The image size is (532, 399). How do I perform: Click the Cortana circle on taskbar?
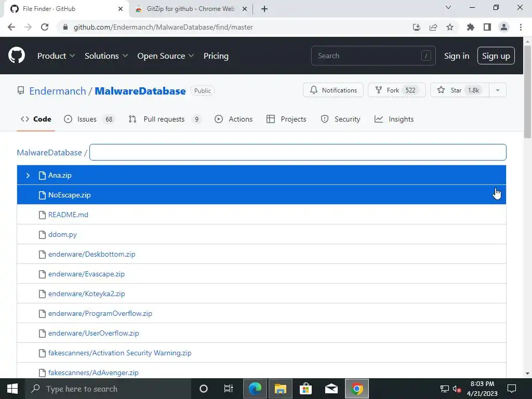(x=204, y=389)
